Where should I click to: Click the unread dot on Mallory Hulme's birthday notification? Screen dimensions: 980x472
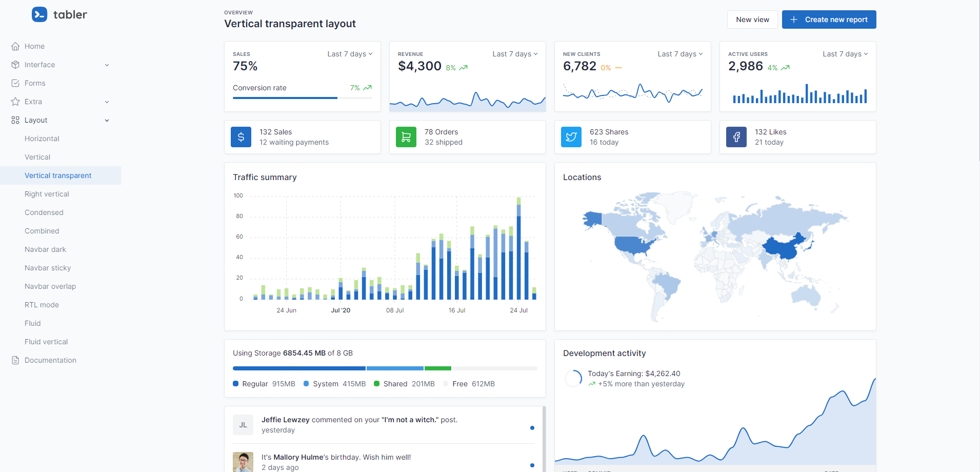(532, 465)
